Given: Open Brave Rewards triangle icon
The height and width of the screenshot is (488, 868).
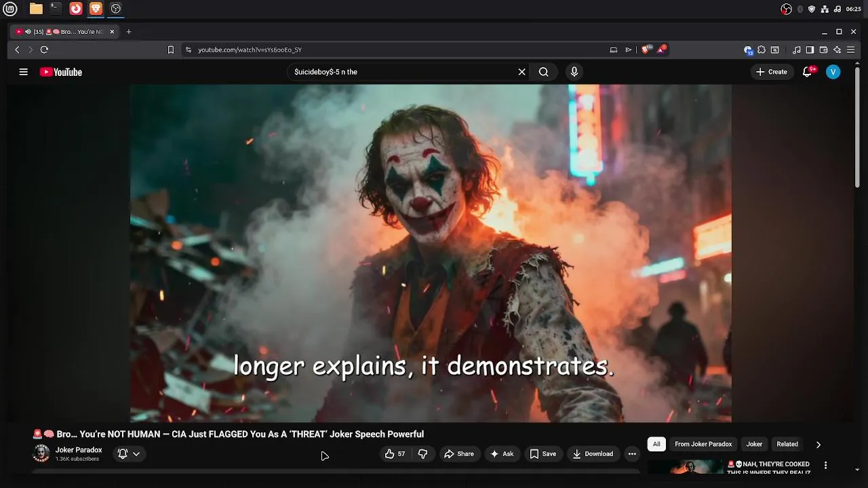Looking at the screenshot, I should (x=662, y=49).
